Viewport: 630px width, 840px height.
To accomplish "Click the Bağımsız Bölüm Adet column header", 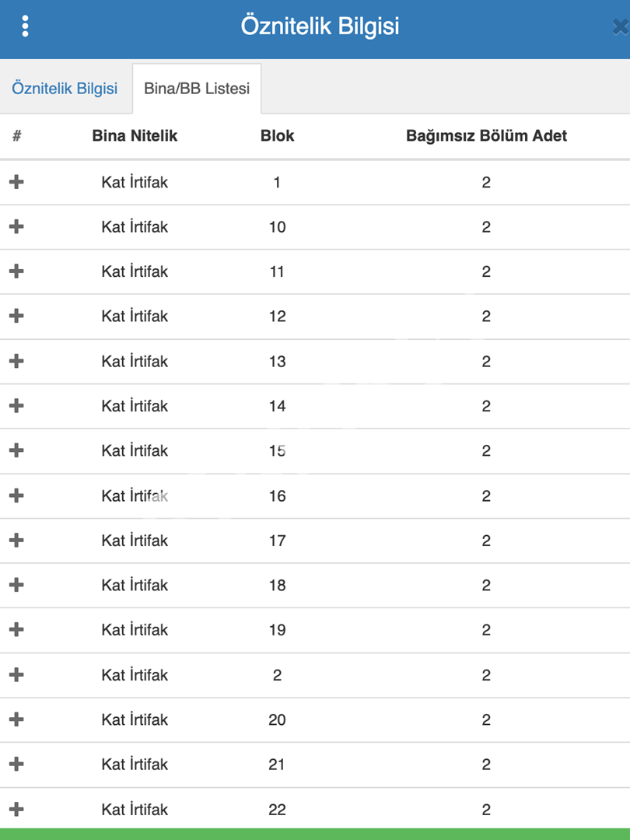I will [486, 135].
